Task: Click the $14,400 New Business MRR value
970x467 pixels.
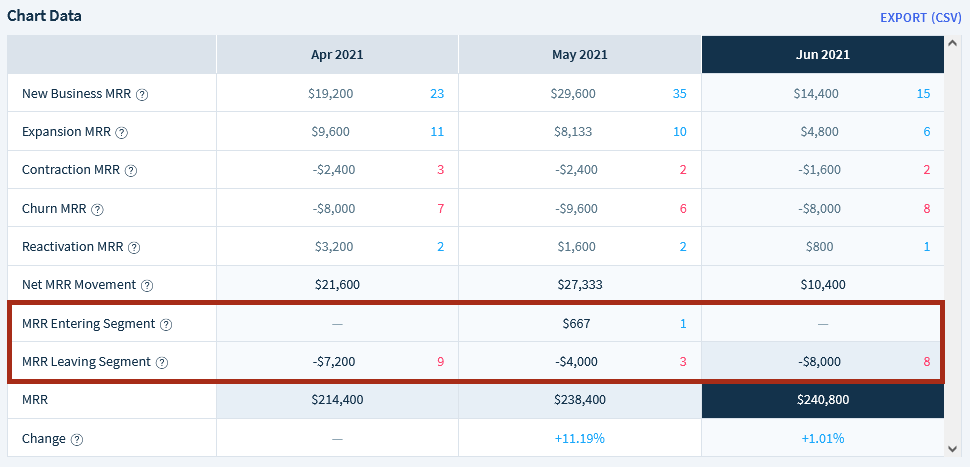Action: (x=816, y=93)
